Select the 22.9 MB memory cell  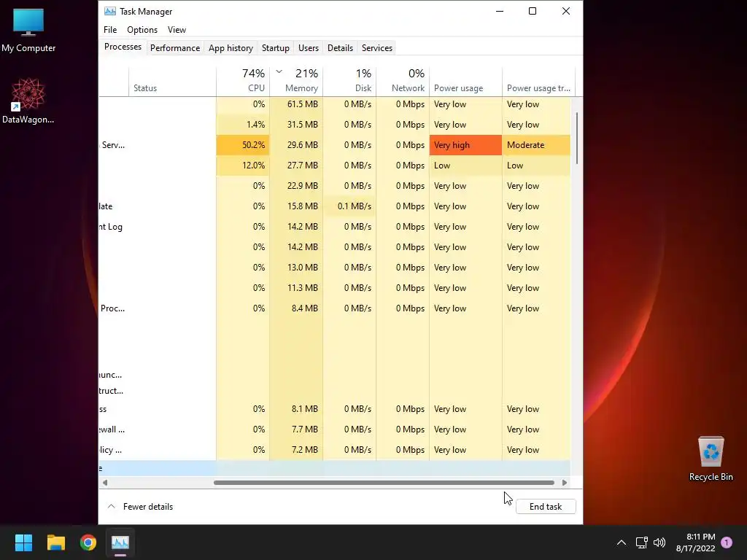click(x=296, y=186)
